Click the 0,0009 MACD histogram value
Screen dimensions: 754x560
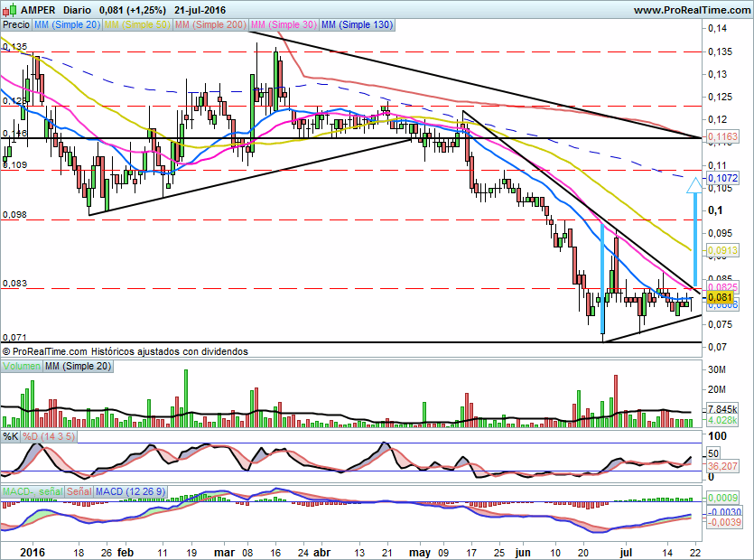722,498
